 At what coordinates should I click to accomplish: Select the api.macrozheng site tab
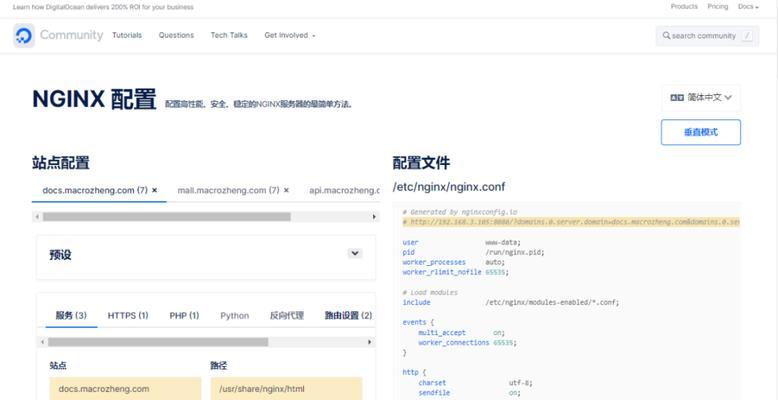tap(344, 190)
